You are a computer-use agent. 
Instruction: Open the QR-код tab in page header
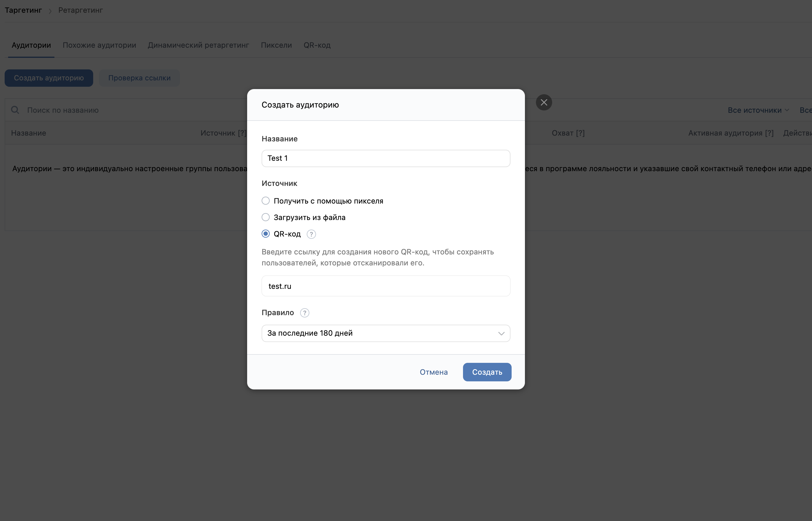[317, 45]
